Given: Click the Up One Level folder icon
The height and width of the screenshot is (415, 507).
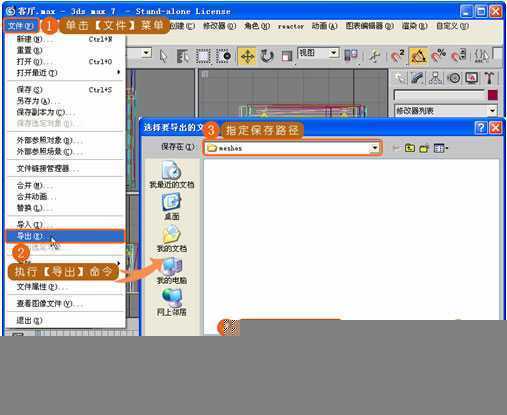Looking at the screenshot, I should pyautogui.click(x=410, y=148).
